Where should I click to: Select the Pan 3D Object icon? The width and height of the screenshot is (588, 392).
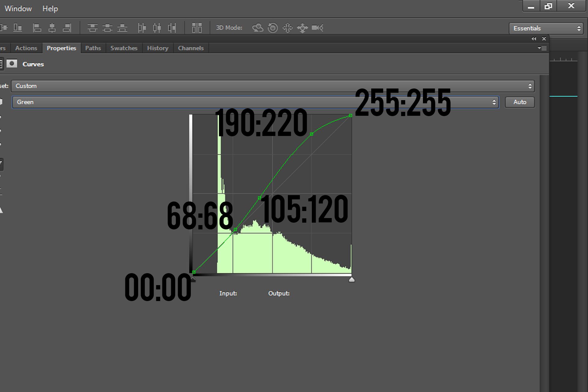pyautogui.click(x=288, y=28)
